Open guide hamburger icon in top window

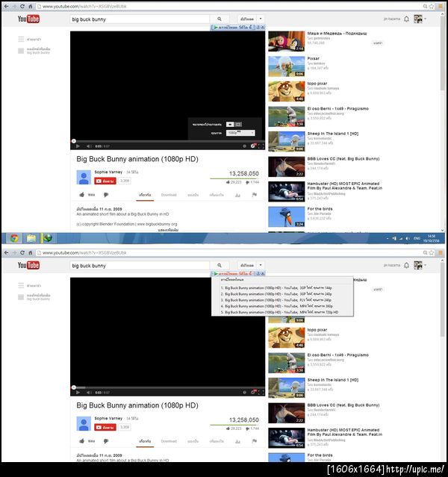[x=21, y=39]
